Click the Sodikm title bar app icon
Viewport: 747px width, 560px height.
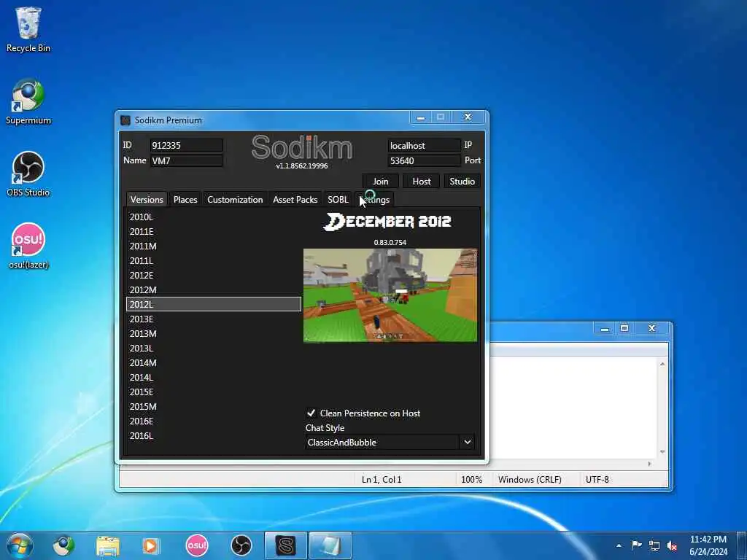[125, 120]
